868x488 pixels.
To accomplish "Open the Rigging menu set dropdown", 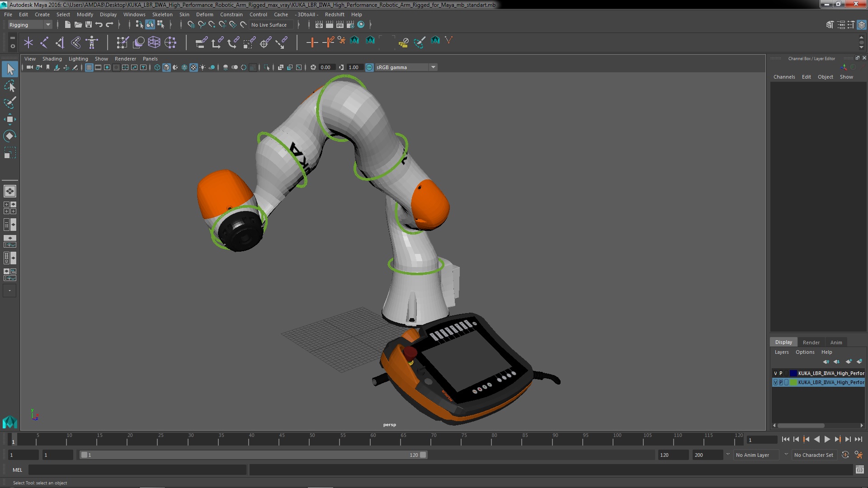I will click(x=30, y=25).
